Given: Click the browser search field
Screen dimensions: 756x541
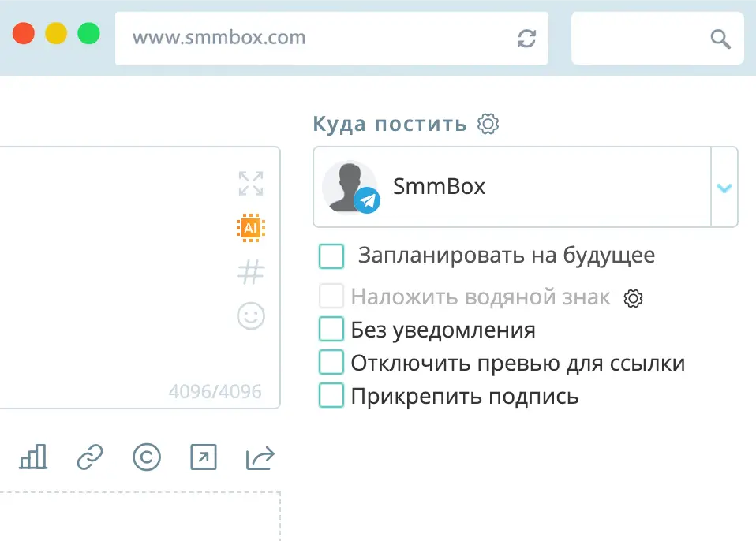Looking at the screenshot, I should [x=657, y=38].
